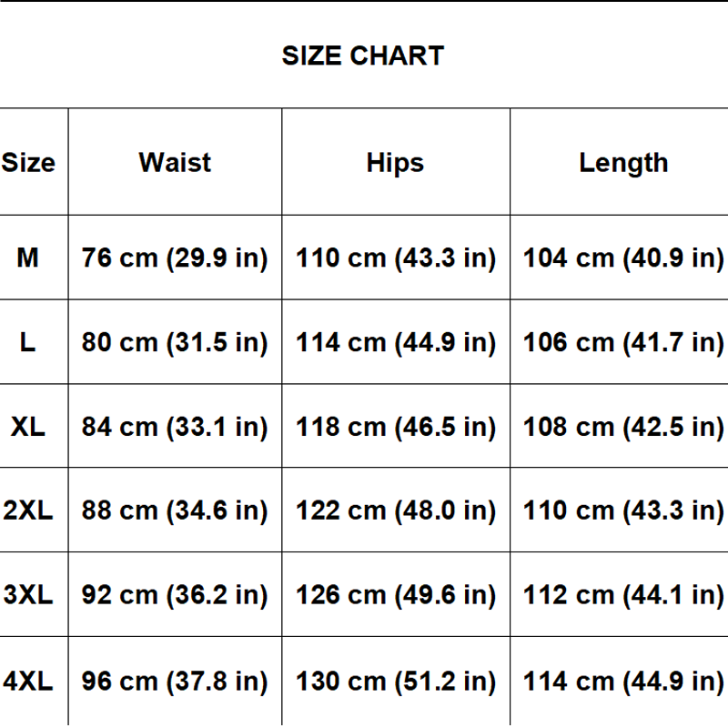Select the Hips column header
728x728 pixels.
click(x=395, y=164)
